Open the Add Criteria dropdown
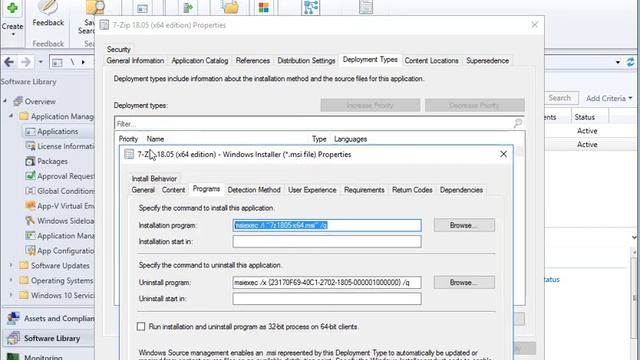This screenshot has height=360, width=640. (609, 98)
